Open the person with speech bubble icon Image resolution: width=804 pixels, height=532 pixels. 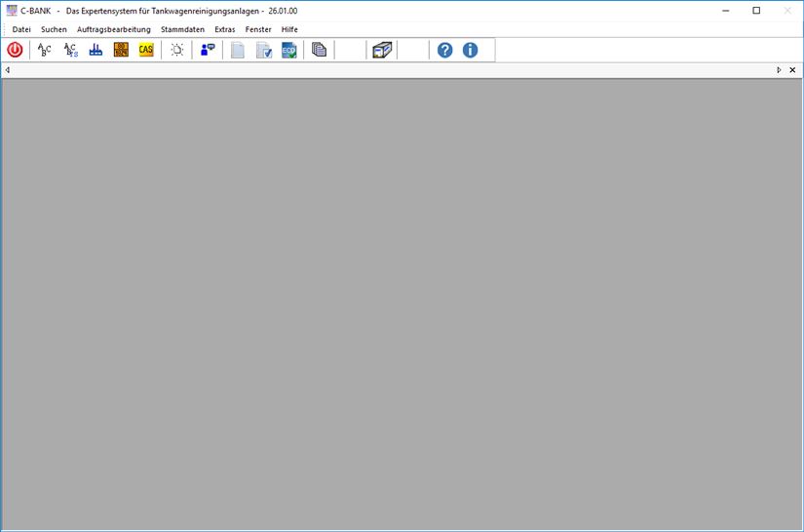(x=208, y=50)
